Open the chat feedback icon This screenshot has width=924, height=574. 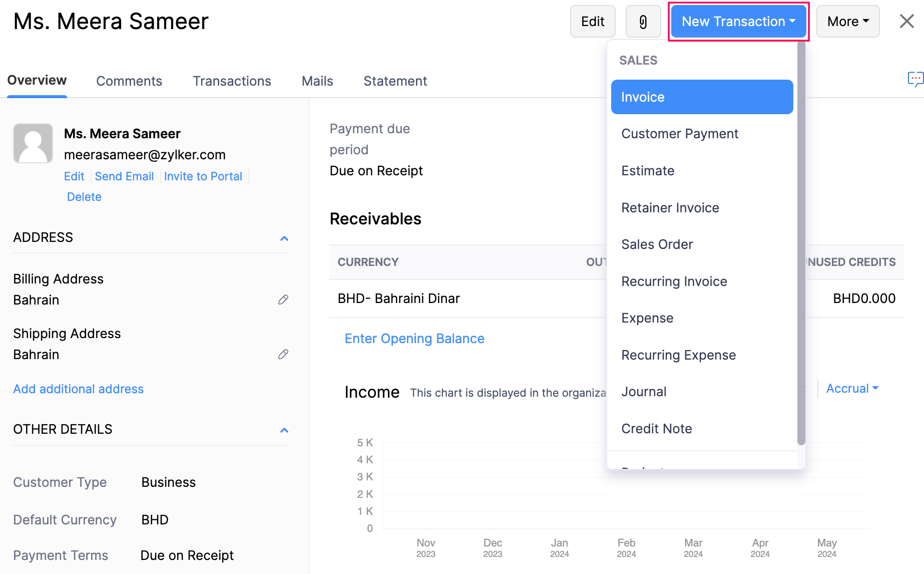915,79
